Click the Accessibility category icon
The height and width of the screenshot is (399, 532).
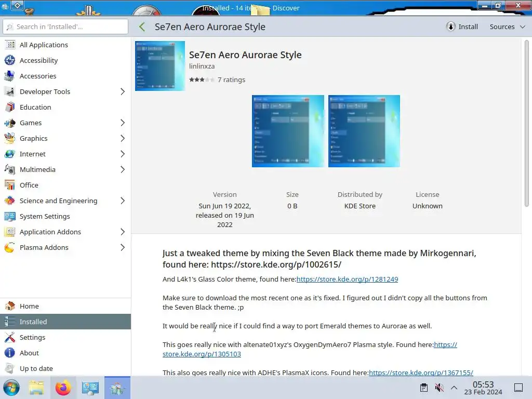click(x=10, y=60)
